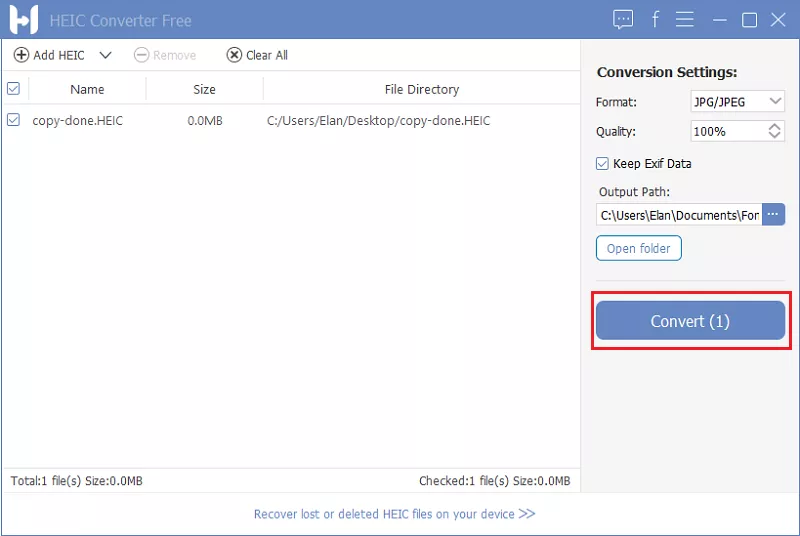Open the Facebook icon in title bar
Screen dimensions: 800x536
pos(655,19)
